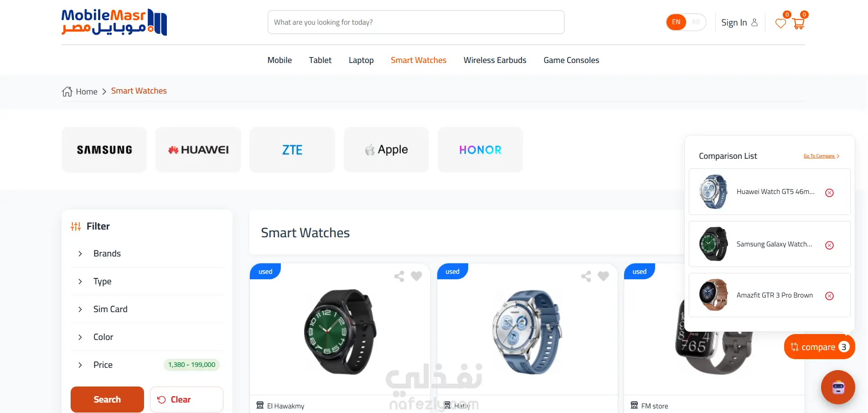Open the shopping cart icon
Image resolution: width=868 pixels, height=413 pixels.
pos(798,23)
